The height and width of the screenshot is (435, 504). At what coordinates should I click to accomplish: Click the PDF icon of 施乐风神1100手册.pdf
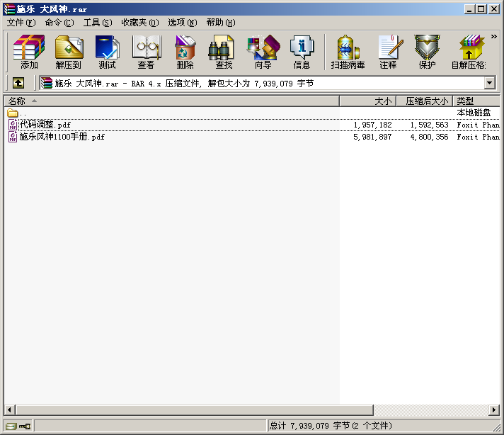13,137
